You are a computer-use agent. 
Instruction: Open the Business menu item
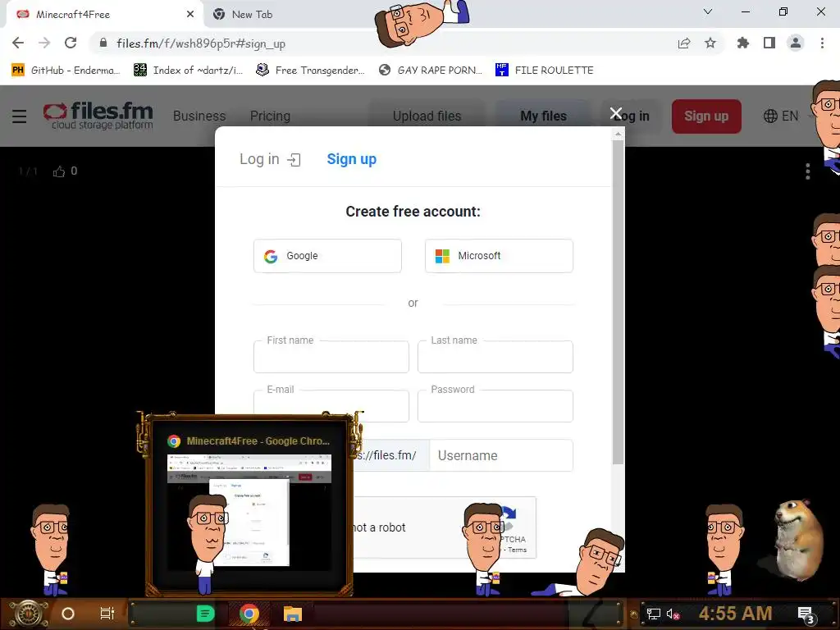point(199,116)
